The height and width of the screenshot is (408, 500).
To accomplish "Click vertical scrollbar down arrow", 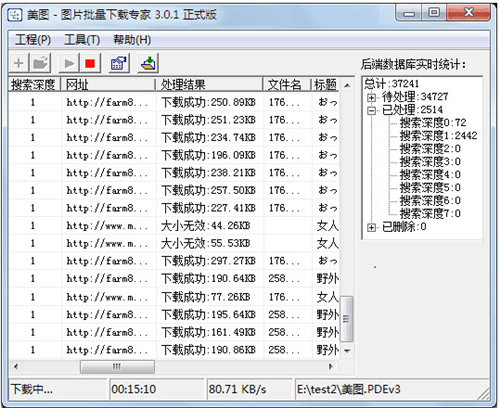I will tap(347, 351).
